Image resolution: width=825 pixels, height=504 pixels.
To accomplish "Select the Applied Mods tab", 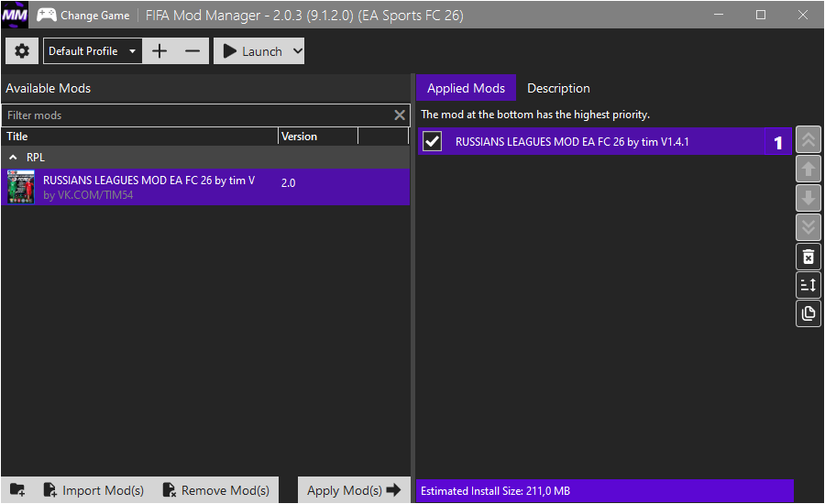I will 466,88.
